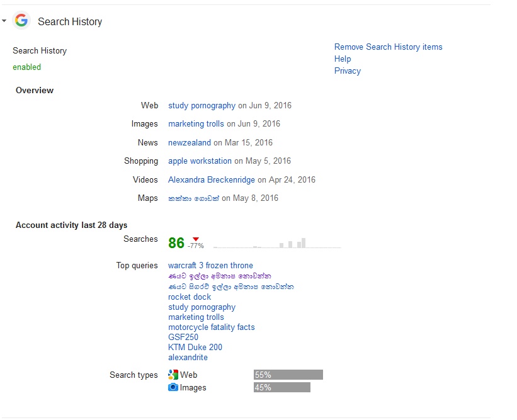Open 'study pornography' Web overview link
Image resolution: width=517 pixels, height=420 pixels.
(202, 106)
